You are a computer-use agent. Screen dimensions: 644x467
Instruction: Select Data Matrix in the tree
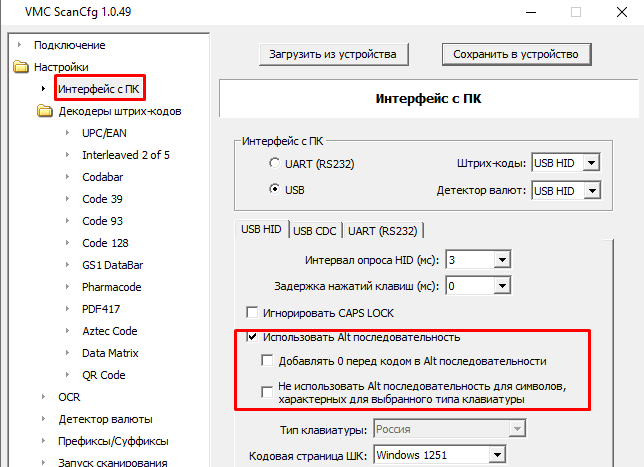point(110,353)
